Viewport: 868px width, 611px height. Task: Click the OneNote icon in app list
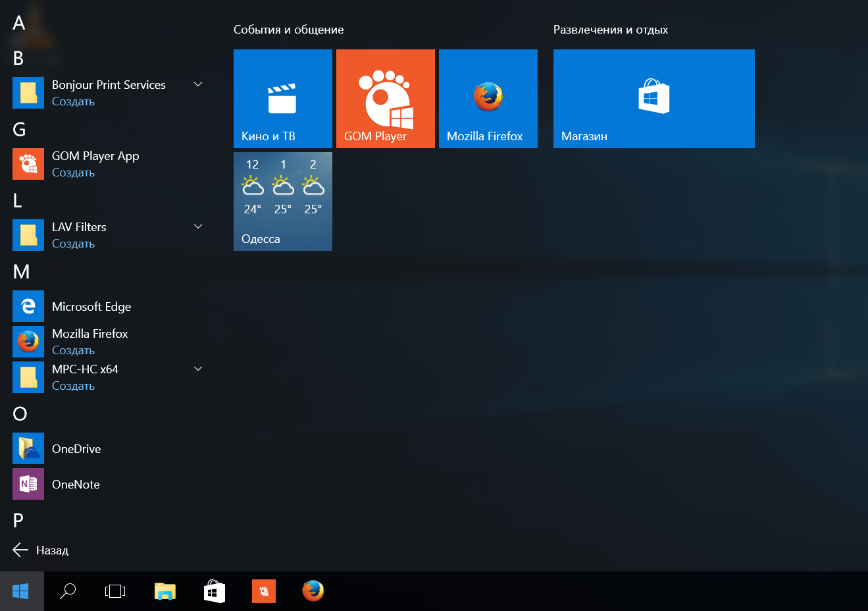pos(28,484)
